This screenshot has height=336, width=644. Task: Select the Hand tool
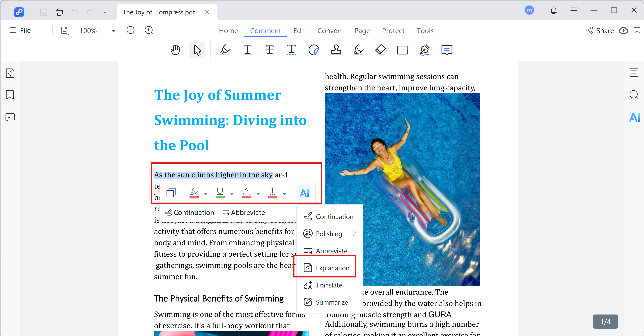point(175,50)
